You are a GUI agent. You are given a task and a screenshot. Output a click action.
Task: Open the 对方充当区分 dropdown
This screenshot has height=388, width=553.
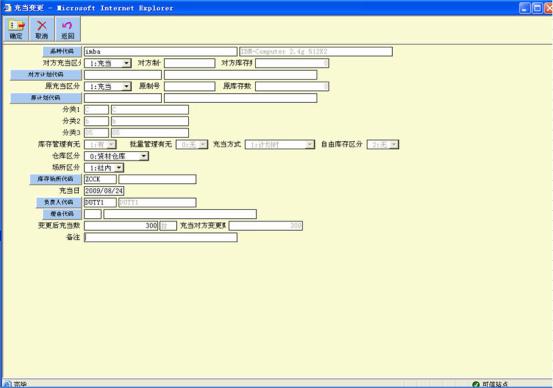pyautogui.click(x=126, y=63)
